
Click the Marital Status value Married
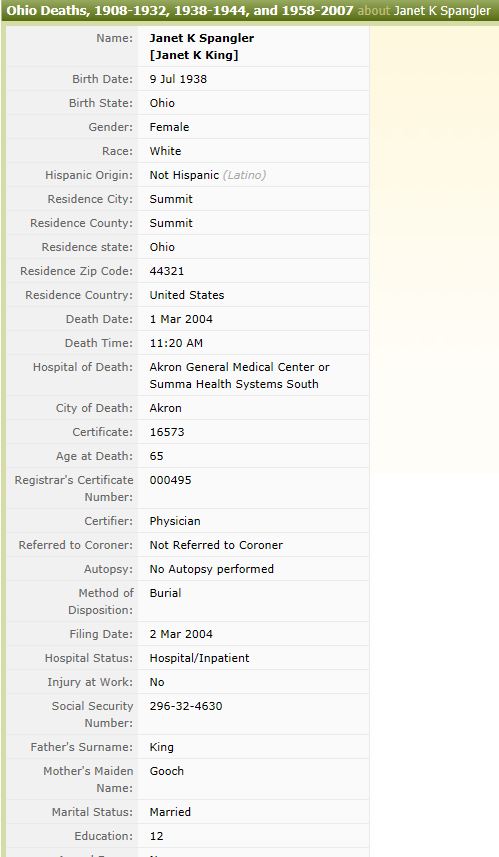170,812
